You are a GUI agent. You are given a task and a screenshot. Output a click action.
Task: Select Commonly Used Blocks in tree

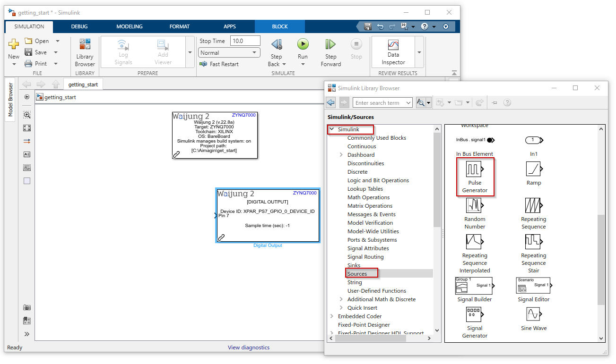coord(377,138)
